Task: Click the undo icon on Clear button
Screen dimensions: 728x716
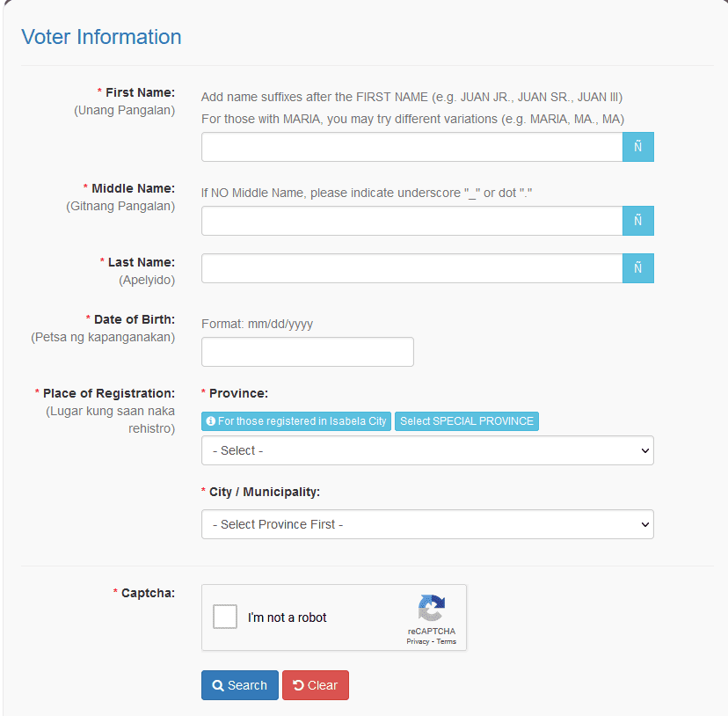Action: tap(298, 686)
